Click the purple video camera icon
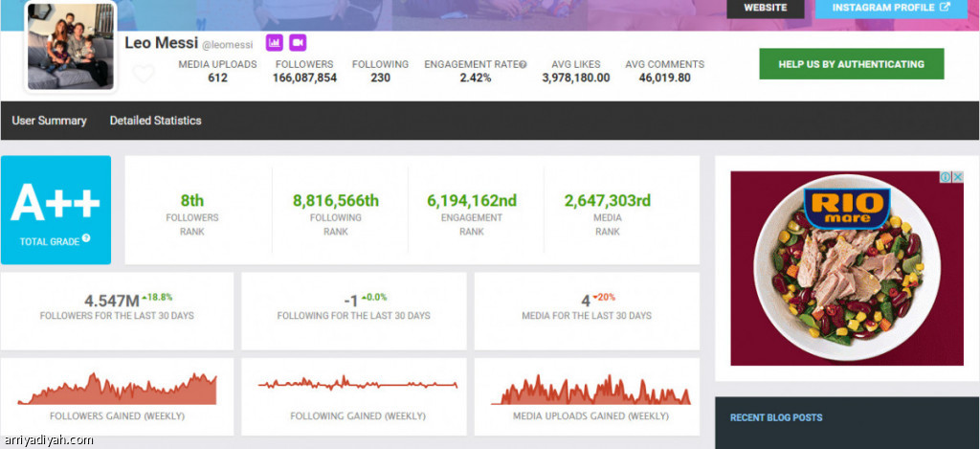980x449 pixels. (298, 43)
